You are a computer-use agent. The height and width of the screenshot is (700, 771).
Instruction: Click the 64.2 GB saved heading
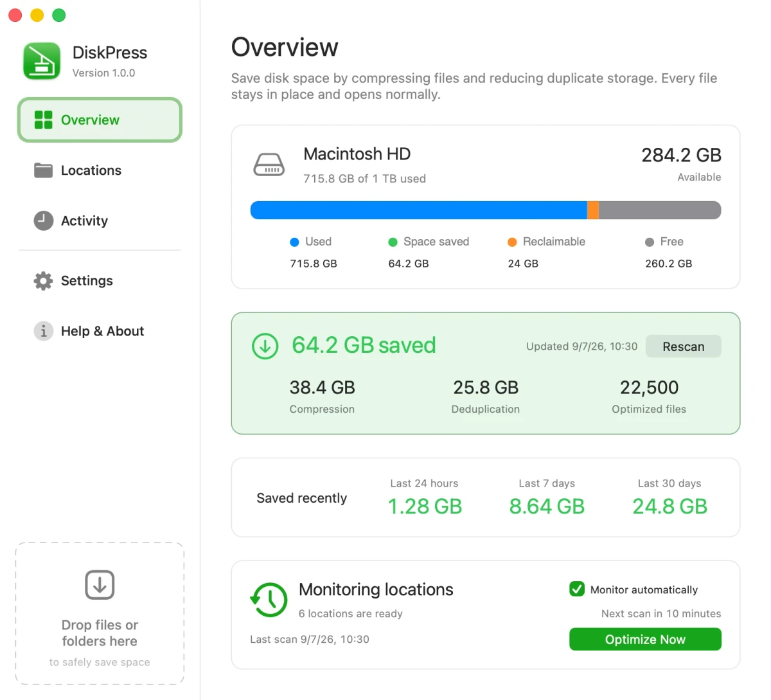click(x=364, y=345)
